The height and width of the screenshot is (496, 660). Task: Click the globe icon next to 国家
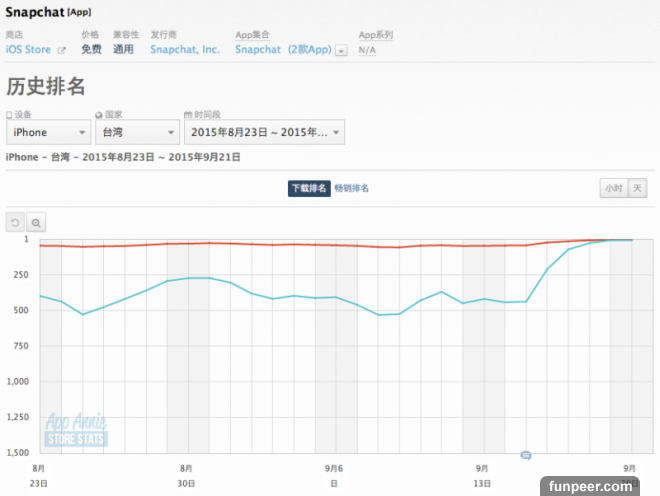(x=97, y=115)
